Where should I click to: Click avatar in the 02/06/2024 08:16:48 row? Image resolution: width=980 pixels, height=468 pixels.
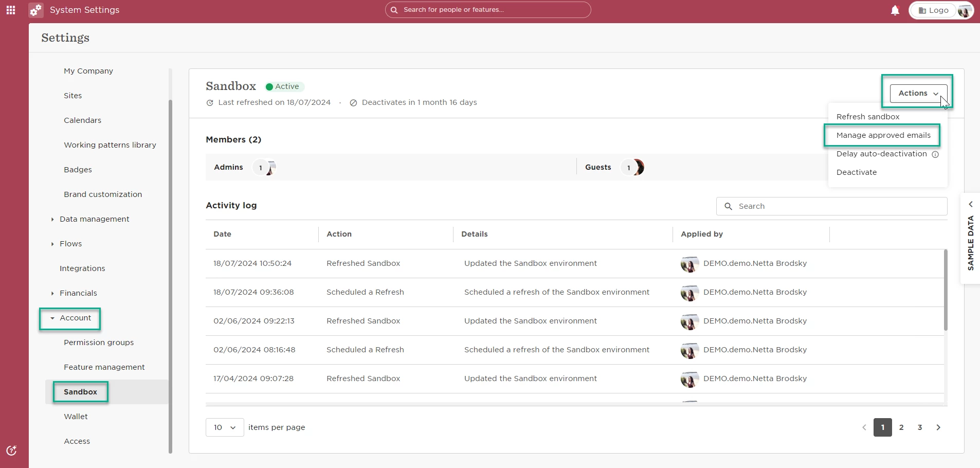[x=689, y=350]
